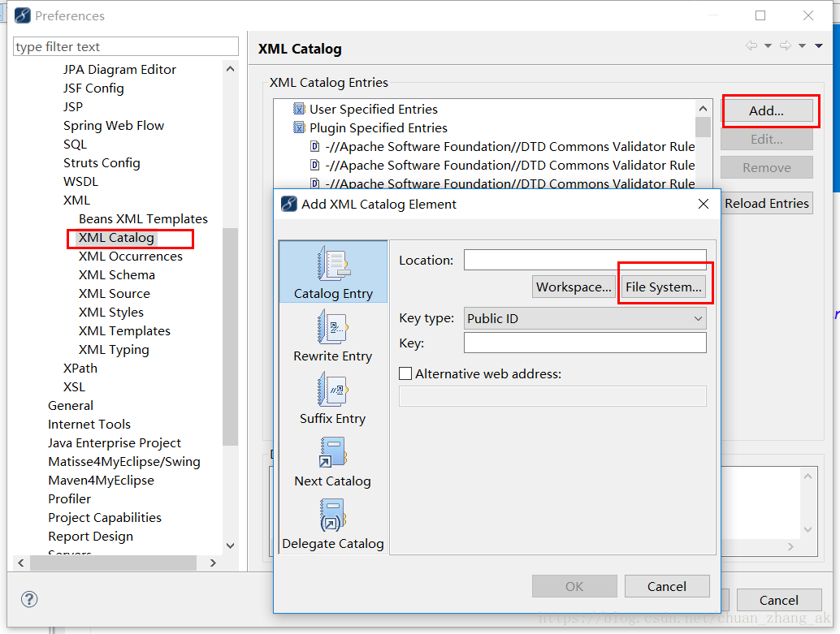Open the preferences view menu arrow
The width and height of the screenshot is (840, 634).
click(819, 45)
